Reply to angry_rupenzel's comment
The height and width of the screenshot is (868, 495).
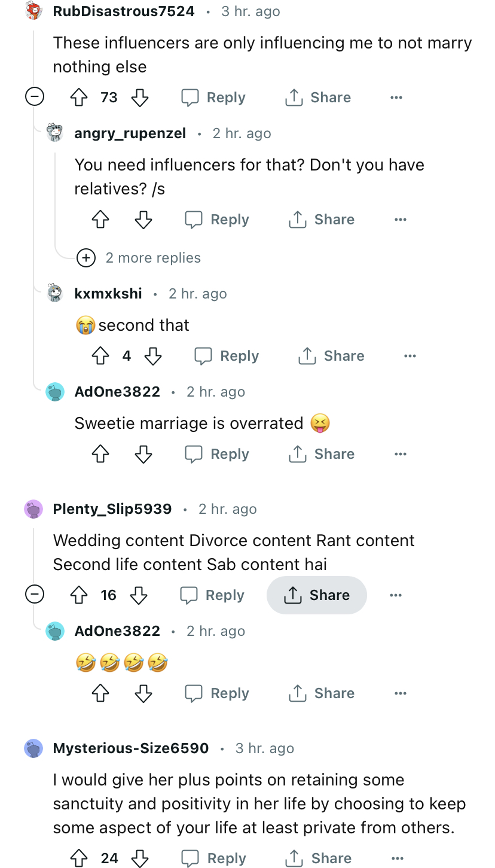point(217,220)
